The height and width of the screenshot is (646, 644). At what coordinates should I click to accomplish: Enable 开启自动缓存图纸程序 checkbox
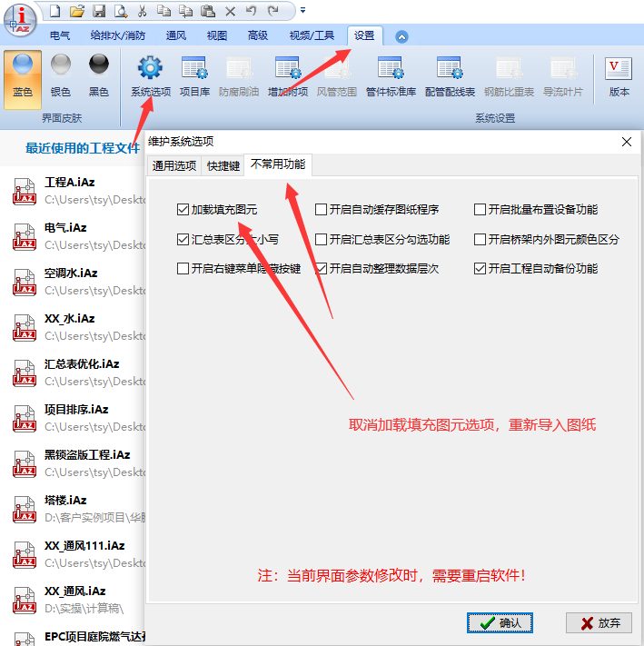(x=322, y=210)
